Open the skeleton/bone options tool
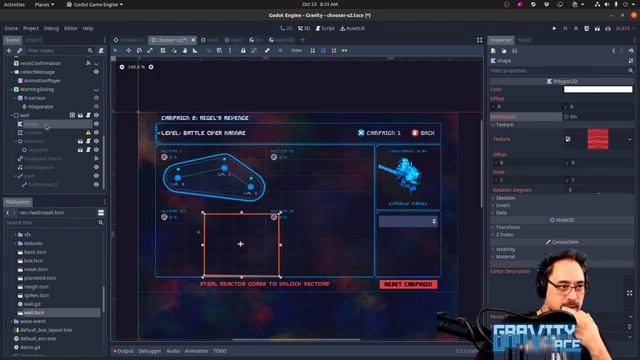The width and height of the screenshot is (640, 360). pos(267,51)
